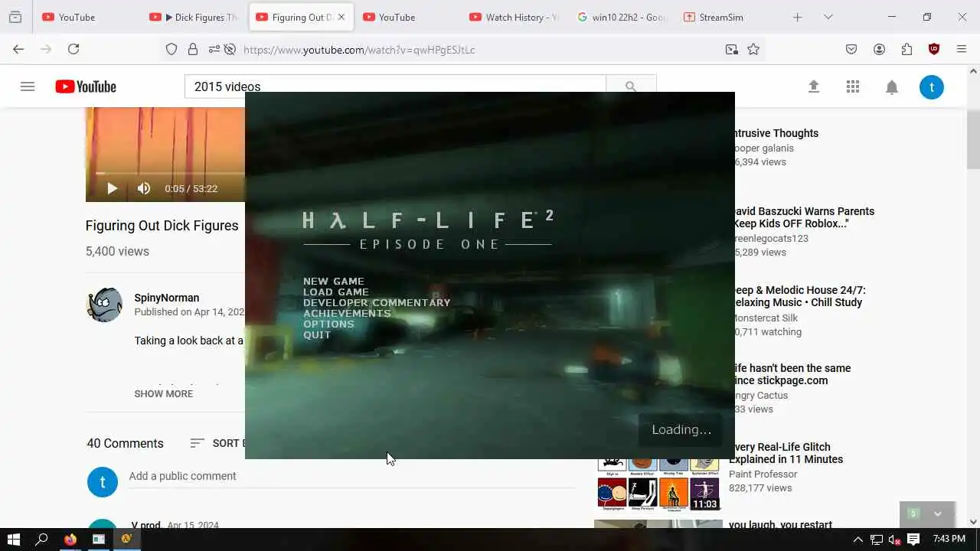980x551 pixels.
Task: Open the YouTube apps grid icon
Action: (853, 86)
